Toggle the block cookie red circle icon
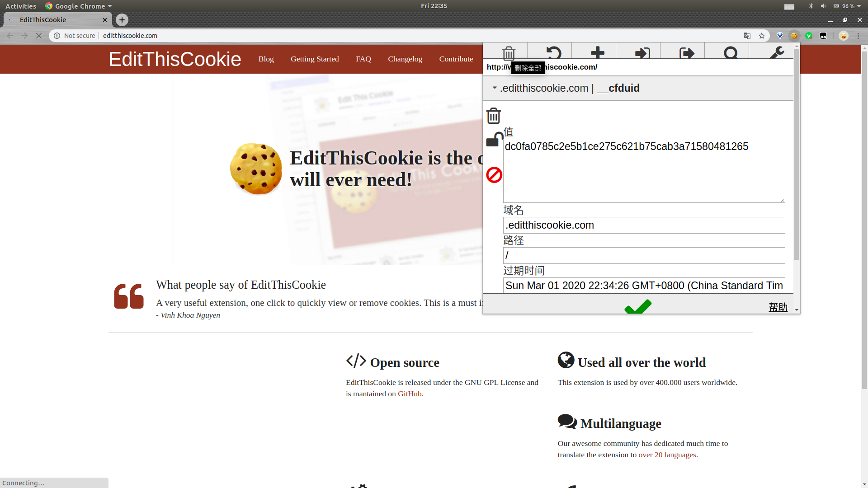Viewport: 868px width, 488px height. click(x=494, y=174)
